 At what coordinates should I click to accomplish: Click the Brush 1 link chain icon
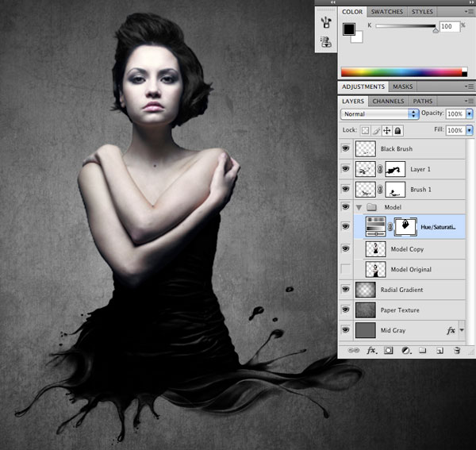pyautogui.click(x=380, y=190)
